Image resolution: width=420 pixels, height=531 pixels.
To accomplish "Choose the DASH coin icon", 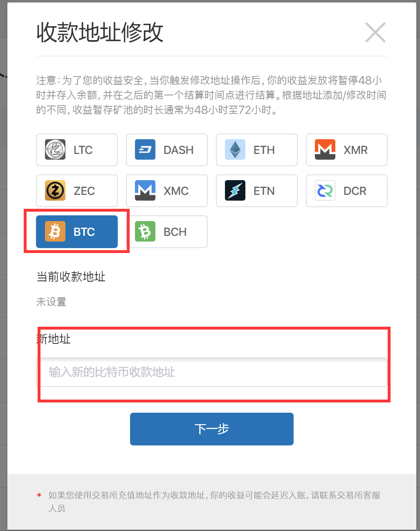I will coord(145,150).
